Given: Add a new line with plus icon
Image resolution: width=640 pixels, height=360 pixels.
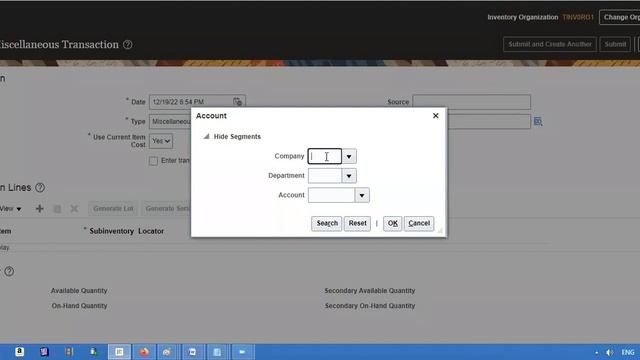Looking at the screenshot, I should click(x=40, y=209).
